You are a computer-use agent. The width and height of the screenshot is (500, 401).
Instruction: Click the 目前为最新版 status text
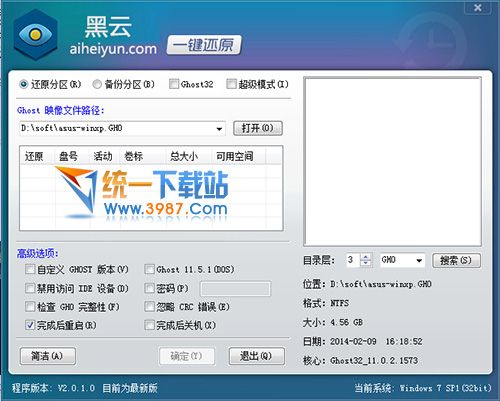pos(130,388)
